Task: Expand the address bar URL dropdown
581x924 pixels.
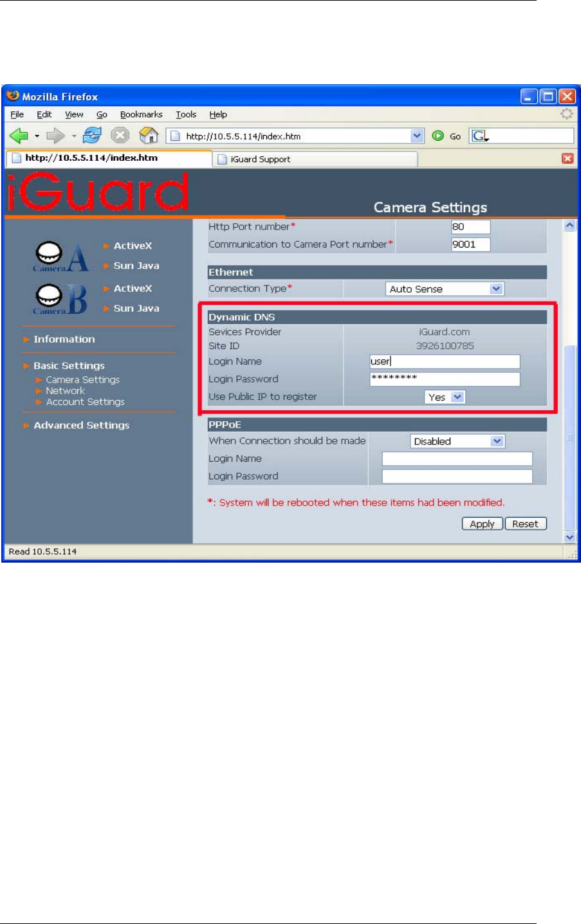Action: point(418,136)
